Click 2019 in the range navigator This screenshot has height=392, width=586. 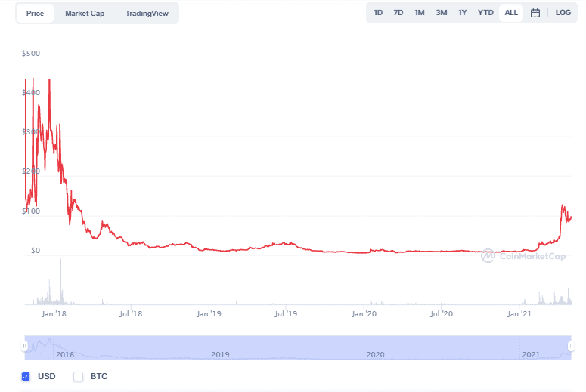(x=220, y=354)
